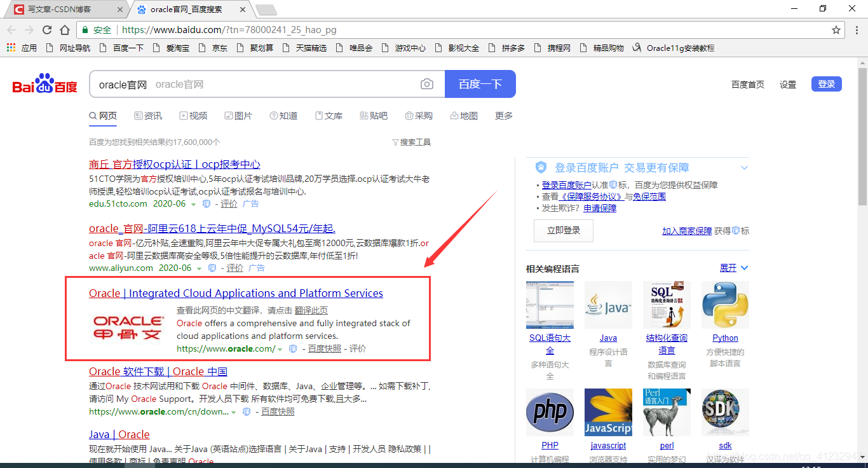Open the Oracle11g安装教程 bookmark

point(674,48)
